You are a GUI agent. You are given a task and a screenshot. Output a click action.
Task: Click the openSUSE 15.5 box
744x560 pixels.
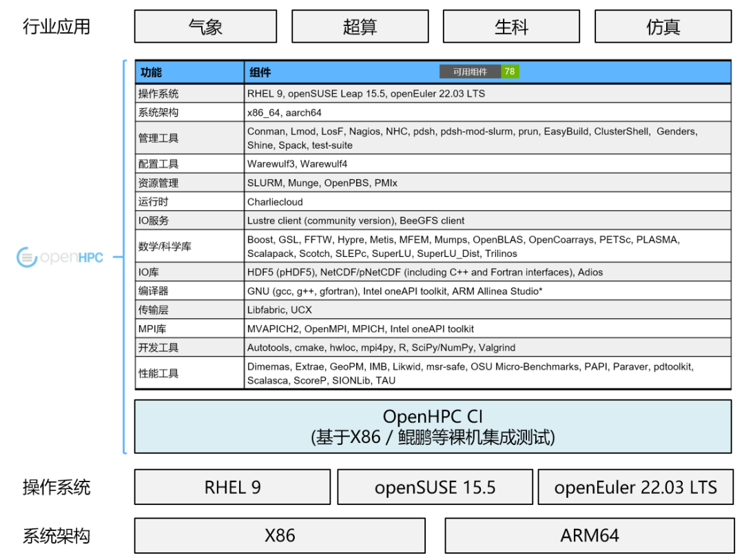tap(435, 487)
